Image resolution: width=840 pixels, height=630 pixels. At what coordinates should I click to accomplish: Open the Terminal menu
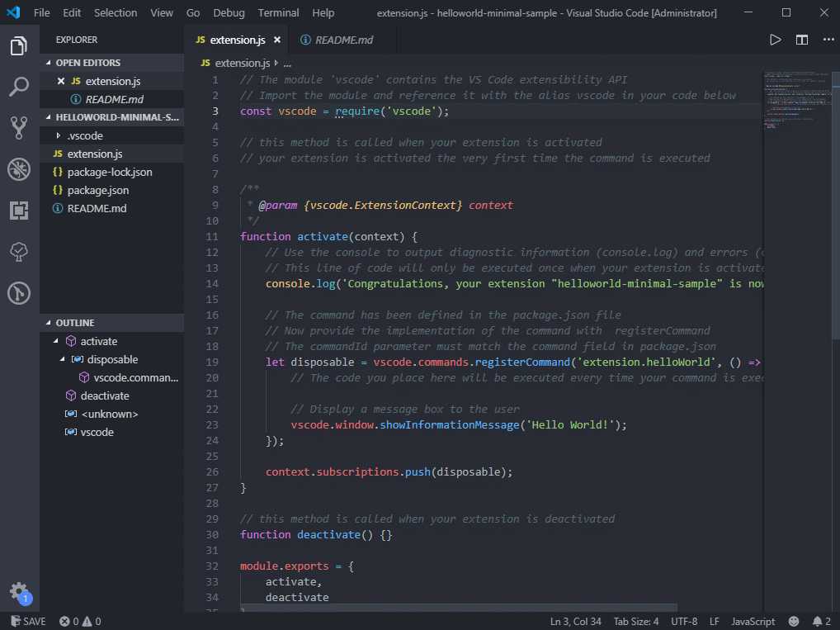point(278,13)
